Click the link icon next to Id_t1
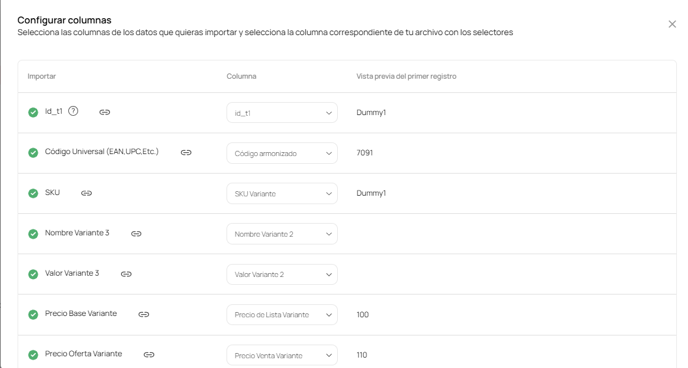This screenshot has width=688, height=368. coord(104,112)
